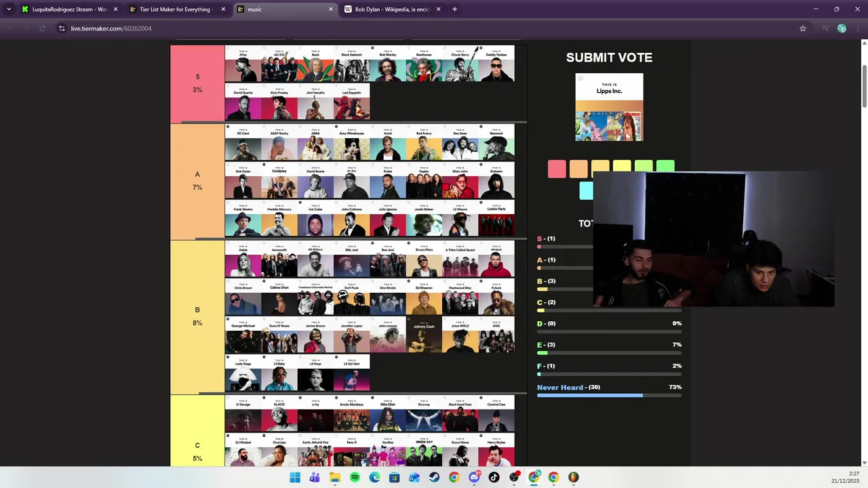Open OBS Studio from taskbar
Viewport: 868px width, 488px height.
(x=514, y=477)
